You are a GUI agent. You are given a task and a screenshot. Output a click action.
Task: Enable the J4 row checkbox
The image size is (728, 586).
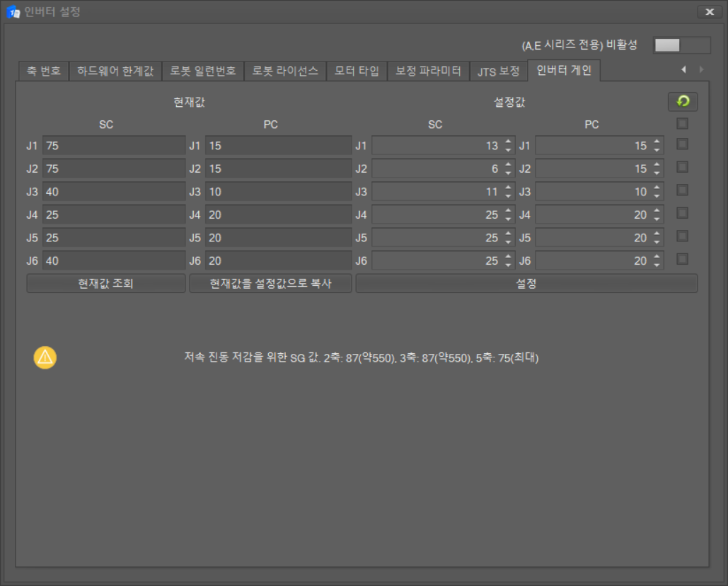(682, 213)
